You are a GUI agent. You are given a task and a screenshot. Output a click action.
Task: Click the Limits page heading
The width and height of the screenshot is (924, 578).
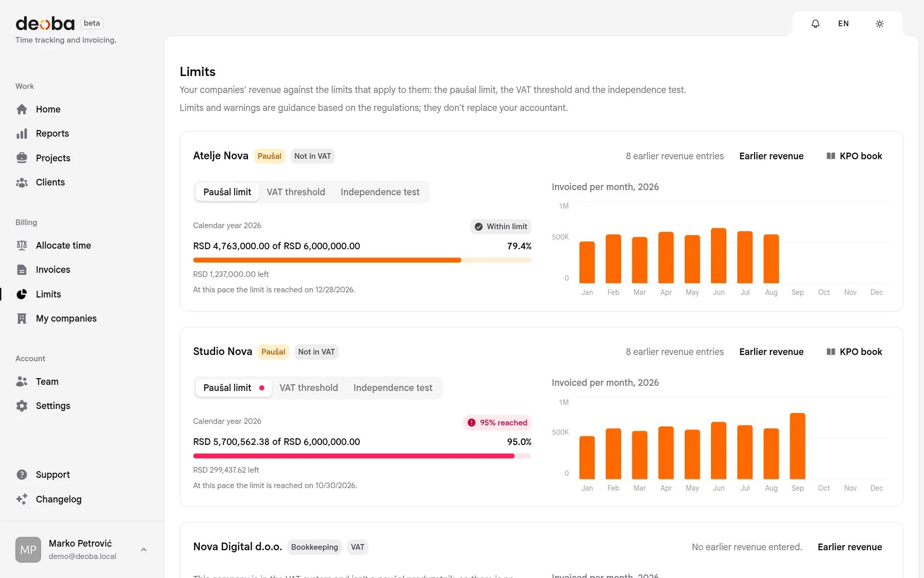pyautogui.click(x=197, y=72)
